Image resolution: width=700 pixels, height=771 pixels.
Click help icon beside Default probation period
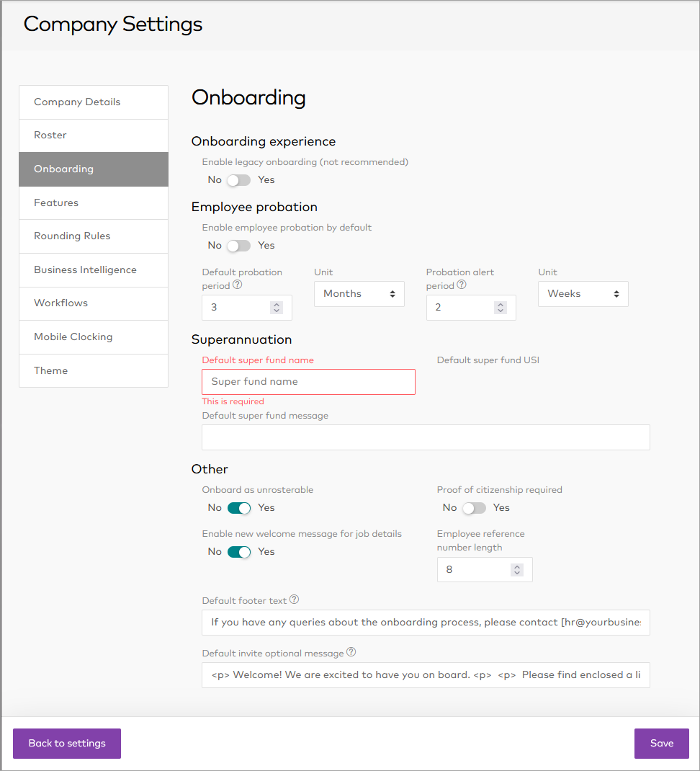tap(237, 285)
